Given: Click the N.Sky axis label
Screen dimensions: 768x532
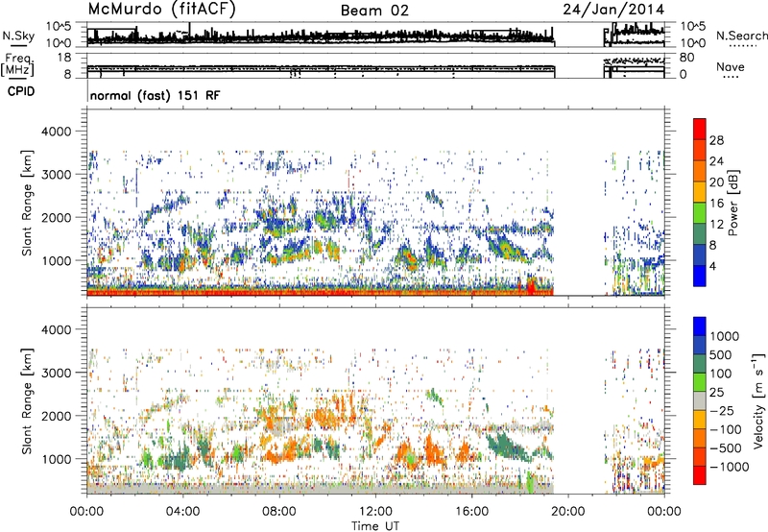Looking at the screenshot, I should (18, 36).
